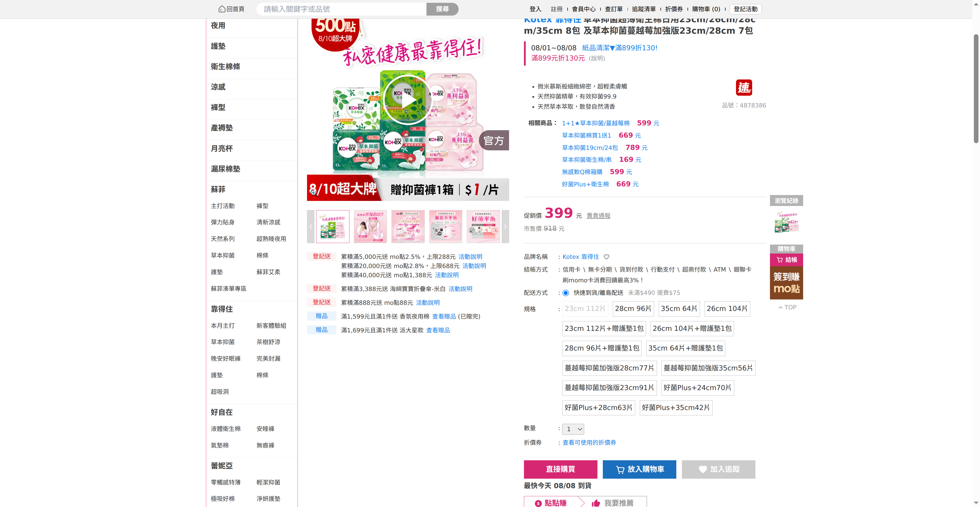The height and width of the screenshot is (507, 980).
Task: Open the 月亮杯 sidebar category
Action: pyautogui.click(x=222, y=148)
